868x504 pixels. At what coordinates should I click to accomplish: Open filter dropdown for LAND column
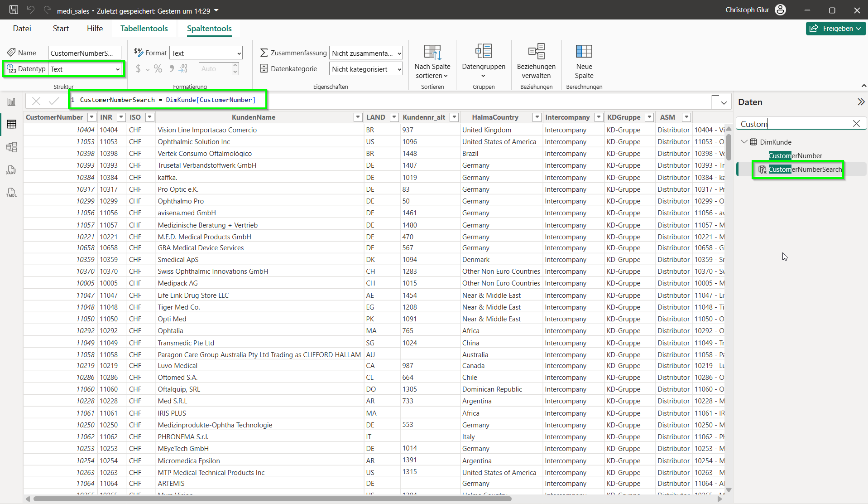[394, 117]
